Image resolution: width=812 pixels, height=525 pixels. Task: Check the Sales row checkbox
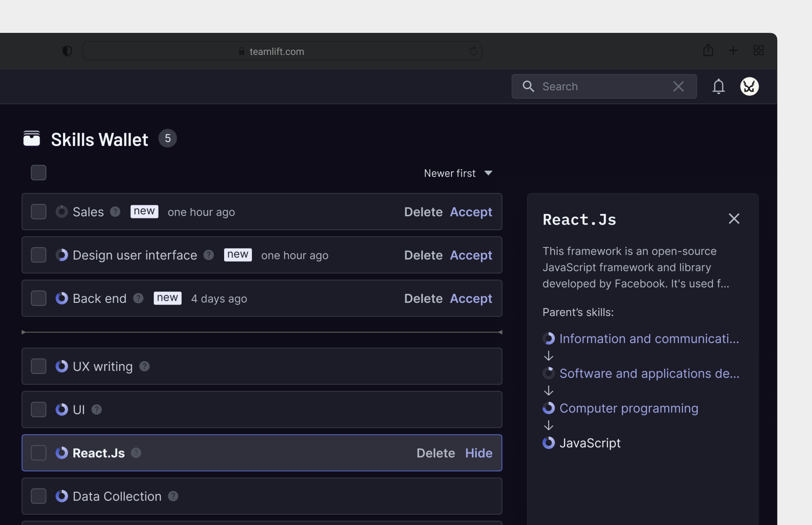[x=39, y=212]
